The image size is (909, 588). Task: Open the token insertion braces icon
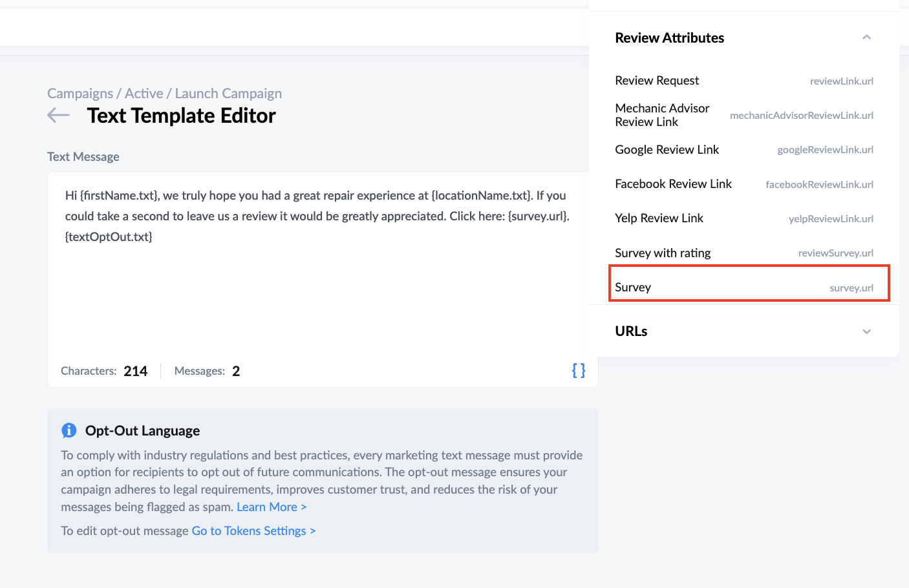[x=578, y=370]
